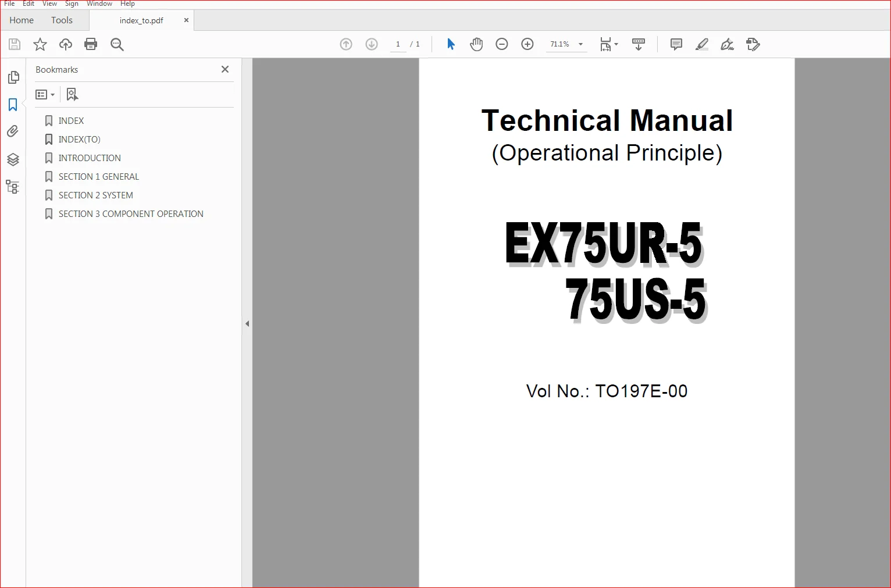Open the Help menu
The image size is (891, 588).
pyautogui.click(x=127, y=3)
